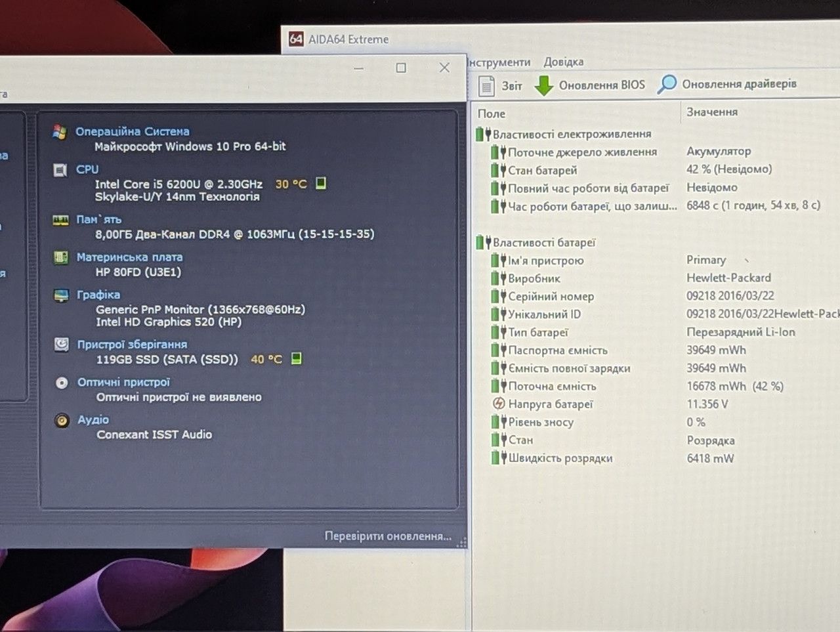Screen dimensions: 840x632
Task: Click the green Оновлення BIOS arrow icon
Action: pyautogui.click(x=544, y=85)
